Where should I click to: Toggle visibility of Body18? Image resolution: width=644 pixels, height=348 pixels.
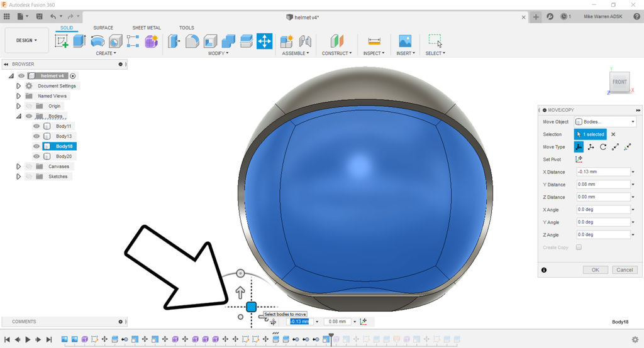[36, 146]
